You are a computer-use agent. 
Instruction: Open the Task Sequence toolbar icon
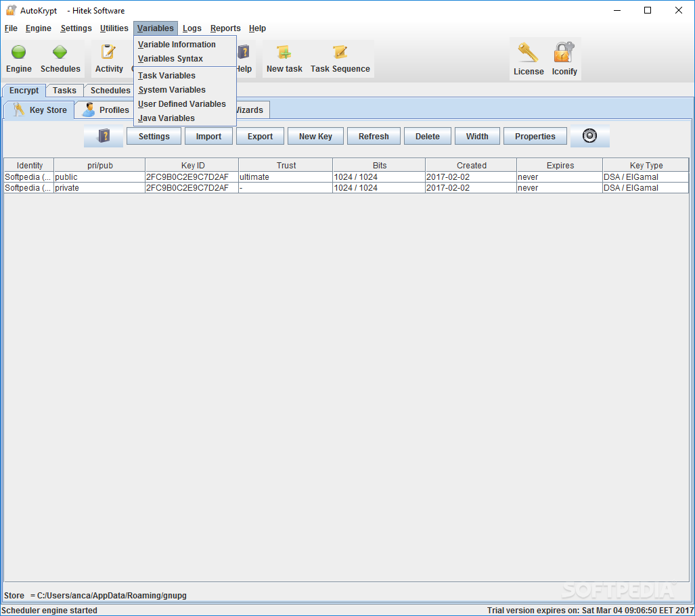click(340, 52)
